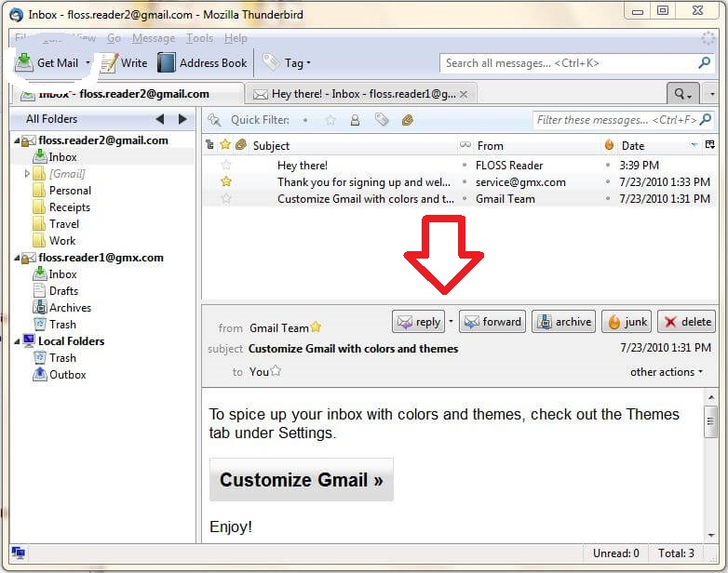This screenshot has width=728, height=573.
Task: Sort by the attachment column header
Action: pyautogui.click(x=240, y=145)
